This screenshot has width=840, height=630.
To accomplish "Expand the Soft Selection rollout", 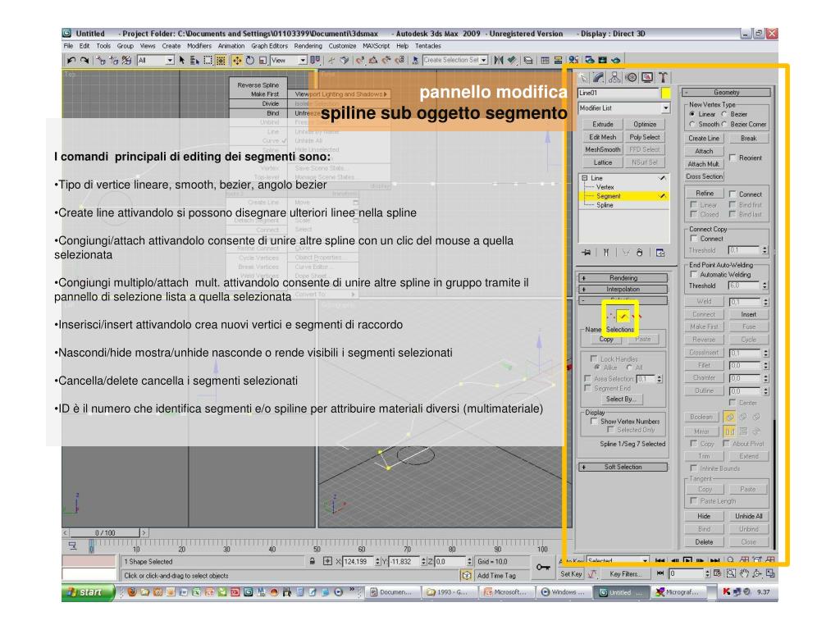I will pos(623,467).
